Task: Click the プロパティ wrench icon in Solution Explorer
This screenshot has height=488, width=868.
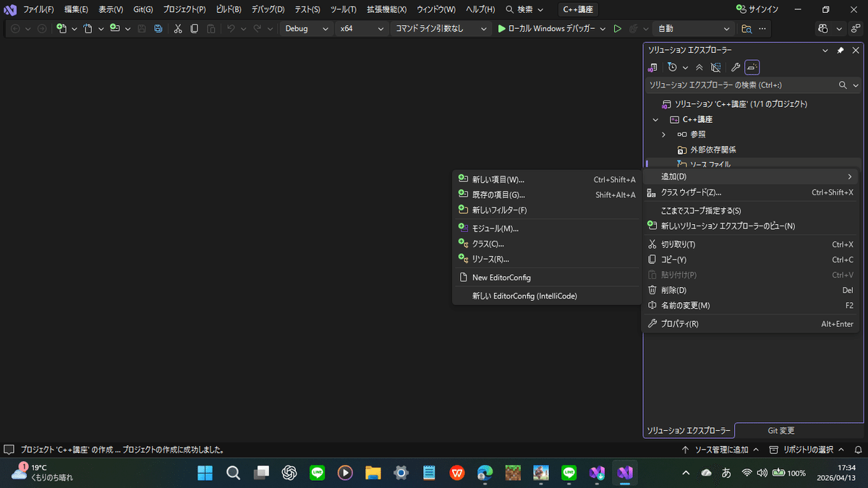Action: 735,67
